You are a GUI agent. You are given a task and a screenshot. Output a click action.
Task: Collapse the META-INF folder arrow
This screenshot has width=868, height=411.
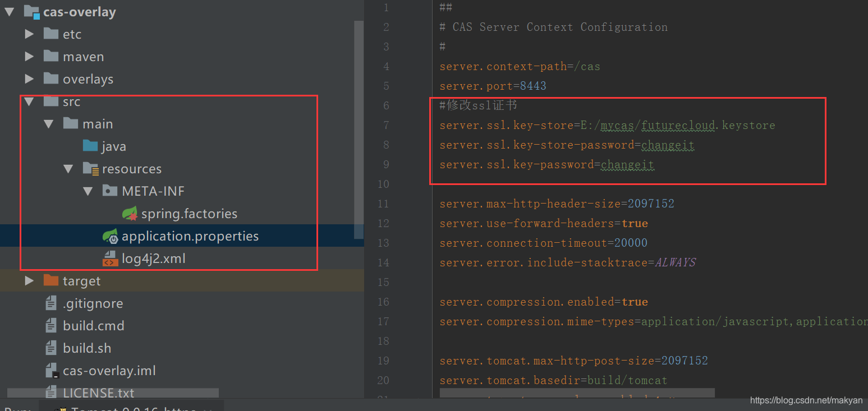click(x=88, y=191)
